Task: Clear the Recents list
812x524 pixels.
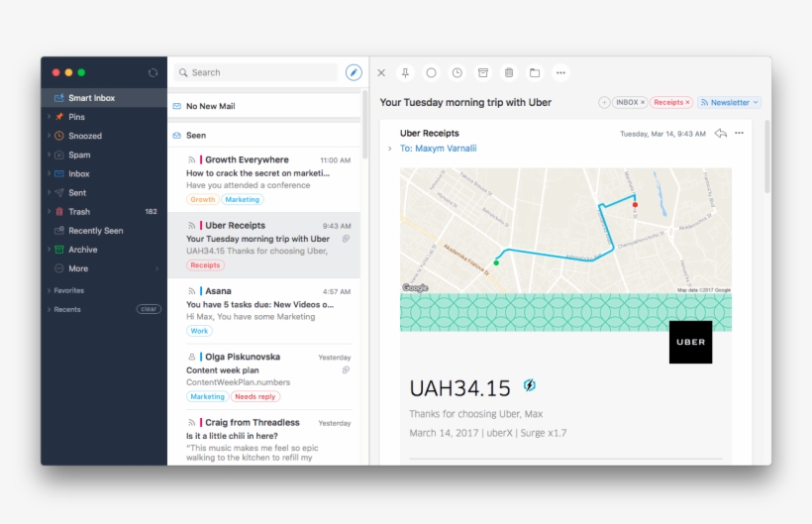Action: pyautogui.click(x=149, y=309)
